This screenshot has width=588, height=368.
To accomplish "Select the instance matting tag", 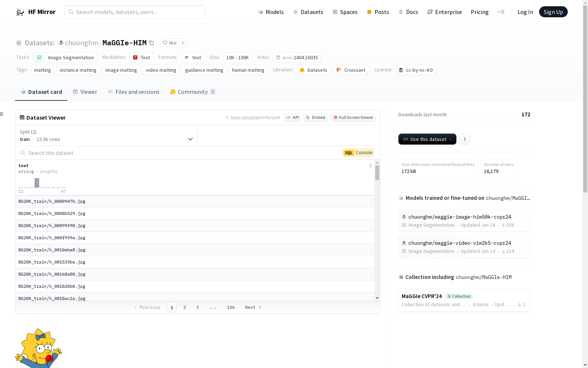I will pos(78,70).
